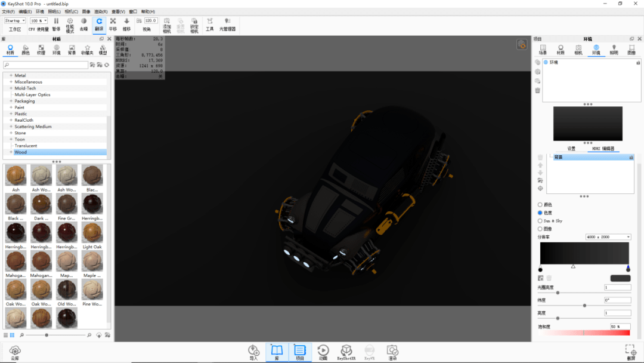Click the 云库 cloud library button

(15, 351)
